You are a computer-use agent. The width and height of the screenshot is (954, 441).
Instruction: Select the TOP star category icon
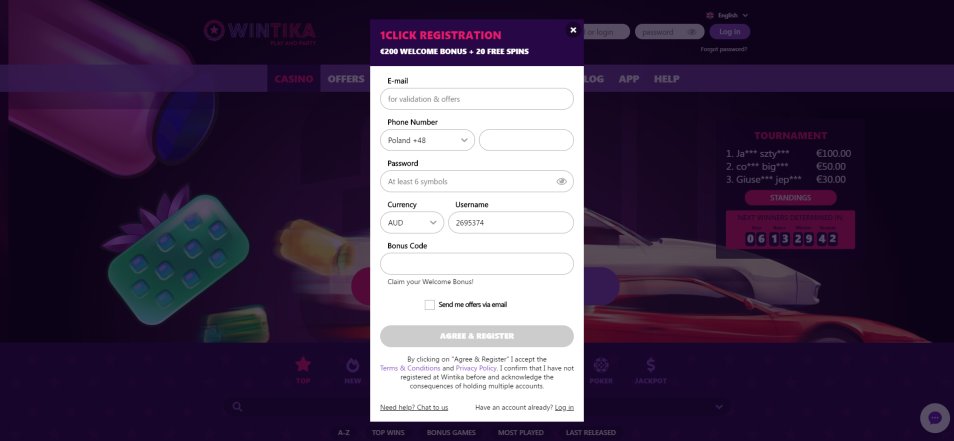[x=303, y=365]
